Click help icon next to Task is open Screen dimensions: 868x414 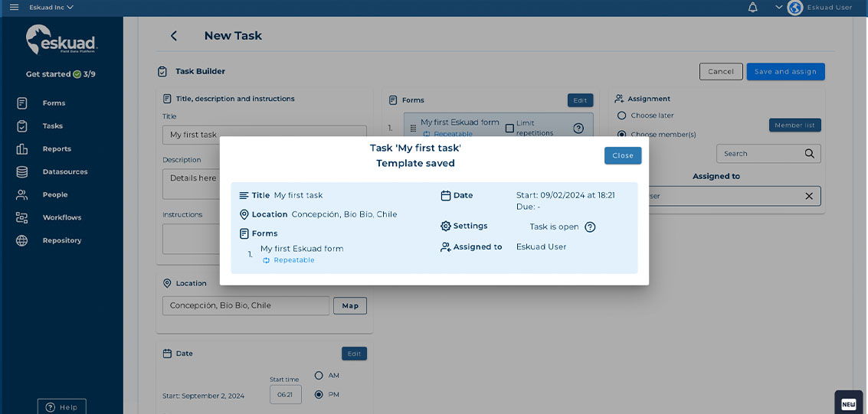pyautogui.click(x=590, y=227)
